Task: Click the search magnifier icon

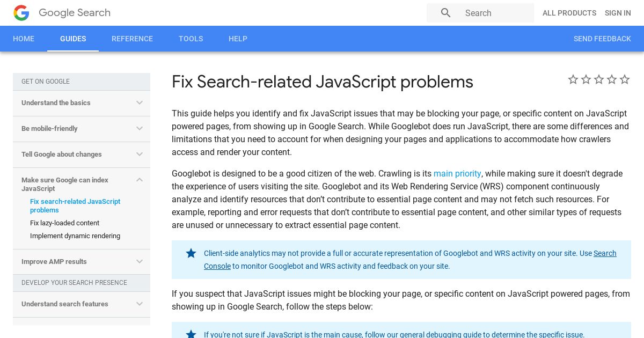Action: pyautogui.click(x=446, y=13)
